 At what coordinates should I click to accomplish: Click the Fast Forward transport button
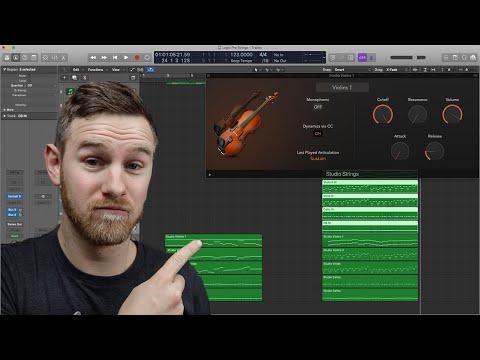pyautogui.click(x=104, y=58)
